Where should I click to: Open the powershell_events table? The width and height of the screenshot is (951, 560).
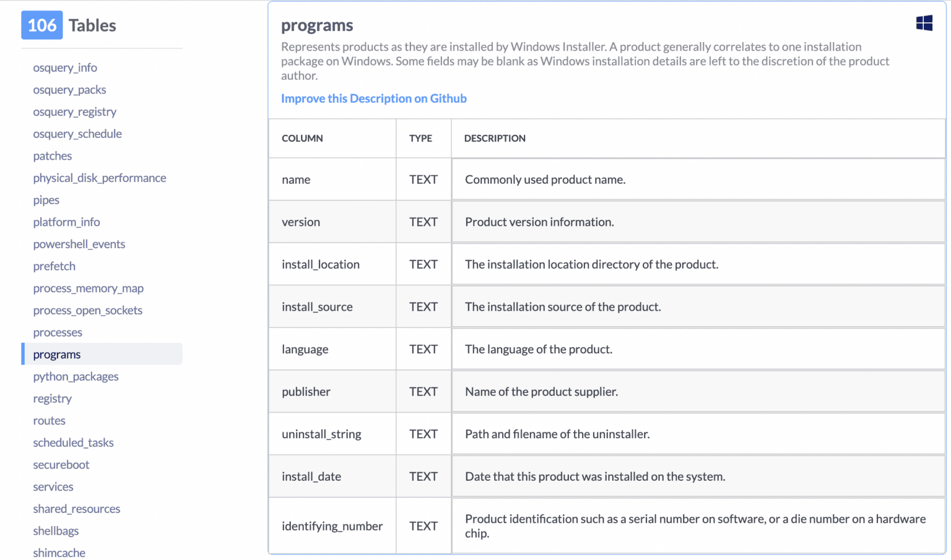click(79, 244)
